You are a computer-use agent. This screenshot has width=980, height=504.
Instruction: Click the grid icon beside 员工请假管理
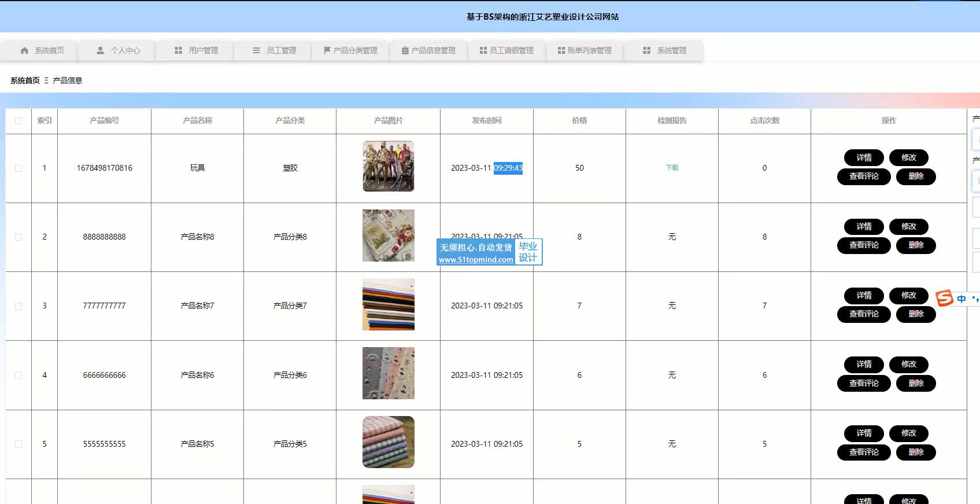click(483, 50)
